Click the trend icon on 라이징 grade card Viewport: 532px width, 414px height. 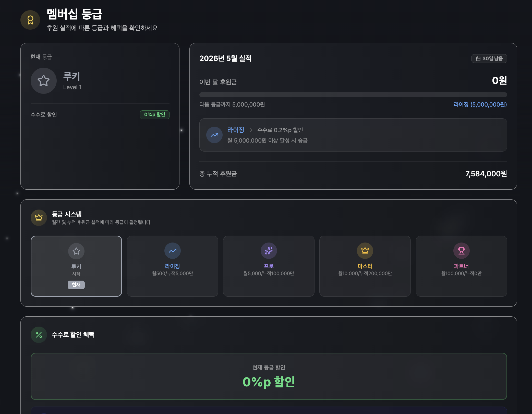173,251
